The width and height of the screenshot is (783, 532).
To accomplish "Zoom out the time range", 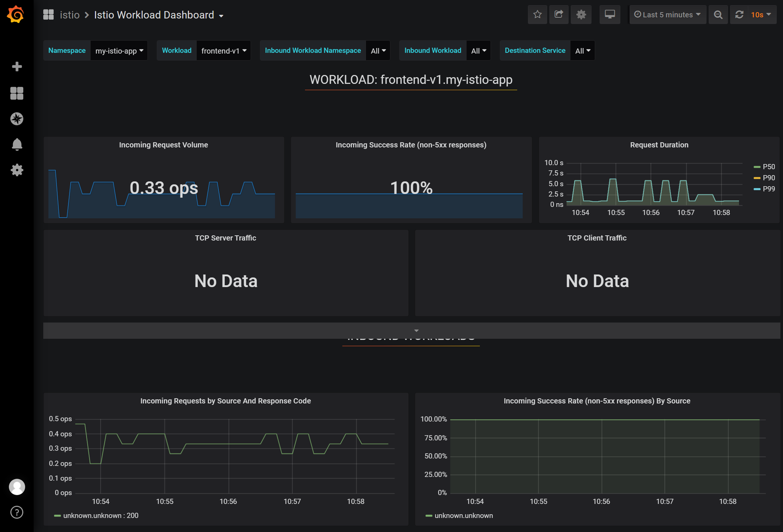I will coord(718,15).
